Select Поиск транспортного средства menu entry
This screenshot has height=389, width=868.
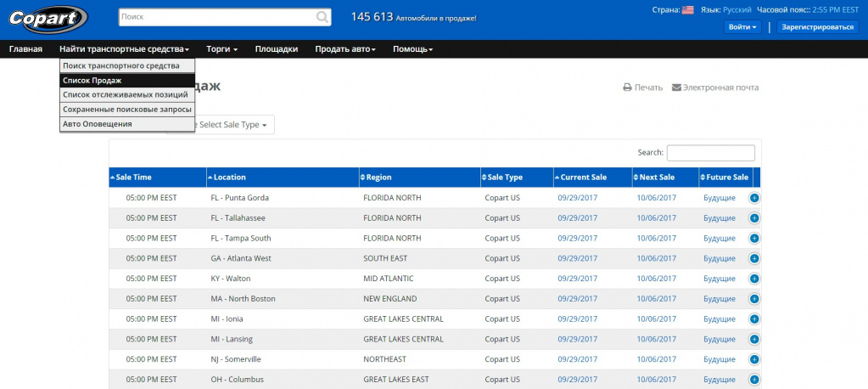[x=127, y=65]
